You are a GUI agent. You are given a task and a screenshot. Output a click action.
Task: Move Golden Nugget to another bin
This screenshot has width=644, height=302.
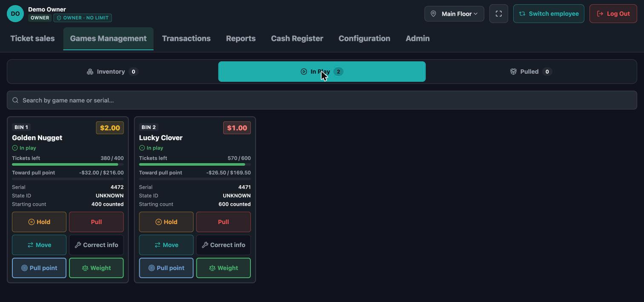pos(39,245)
